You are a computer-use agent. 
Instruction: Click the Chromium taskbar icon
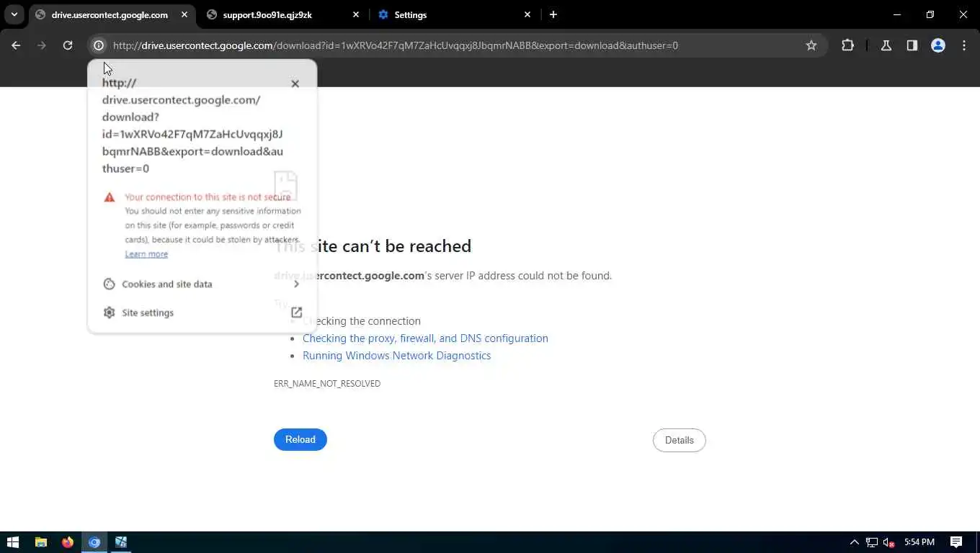coord(94,542)
